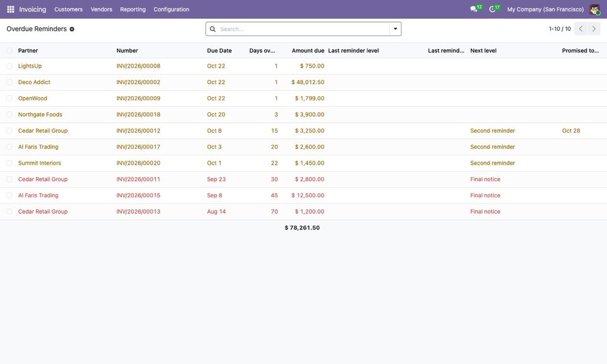
Task: Click the $ 78,261.50 total amount
Action: (x=302, y=228)
